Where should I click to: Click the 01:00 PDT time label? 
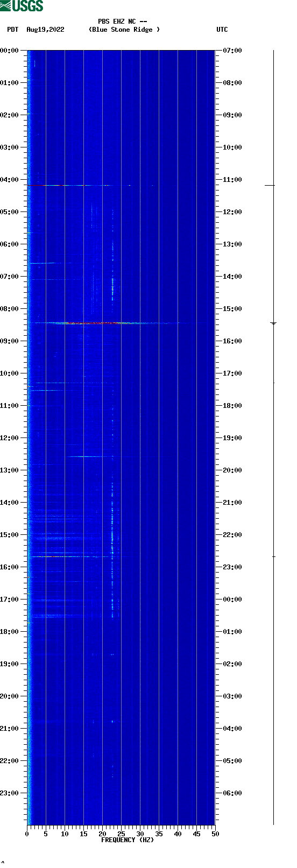[9, 83]
